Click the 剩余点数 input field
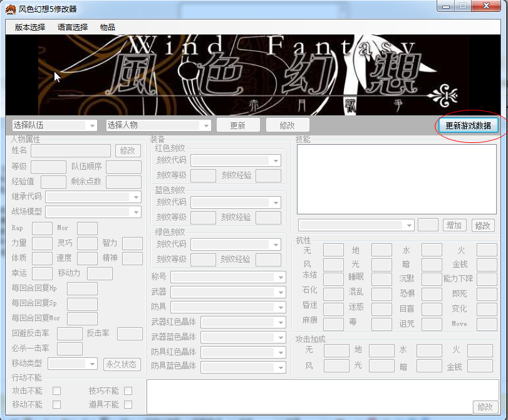Viewport: 508px width, 420px height. click(124, 182)
